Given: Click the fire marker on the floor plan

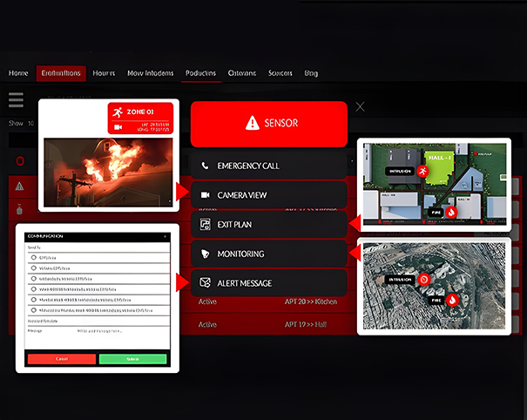Looking at the screenshot, I should pyautogui.click(x=451, y=212).
